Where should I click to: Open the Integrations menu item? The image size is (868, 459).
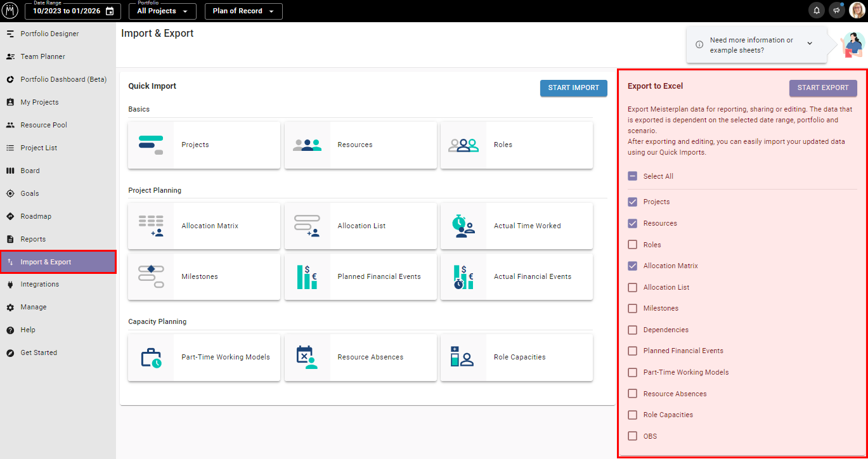click(x=58, y=284)
